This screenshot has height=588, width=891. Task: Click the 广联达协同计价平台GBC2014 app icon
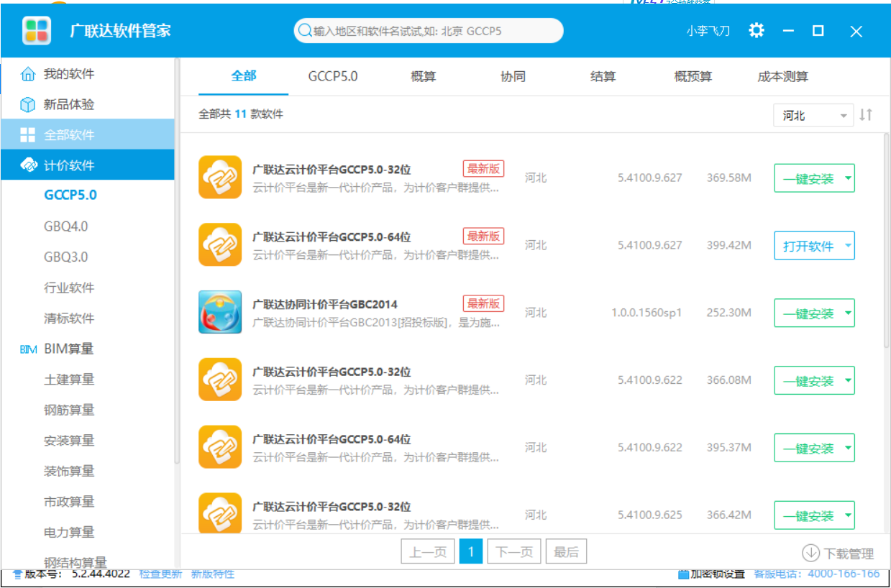pyautogui.click(x=220, y=312)
